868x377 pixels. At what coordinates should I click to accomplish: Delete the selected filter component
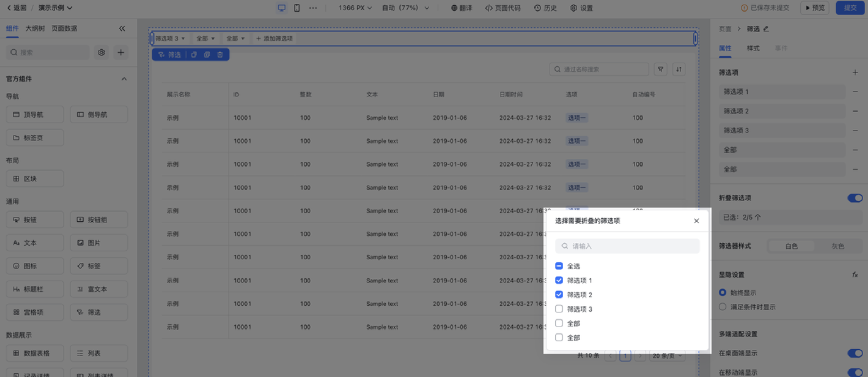click(x=220, y=55)
